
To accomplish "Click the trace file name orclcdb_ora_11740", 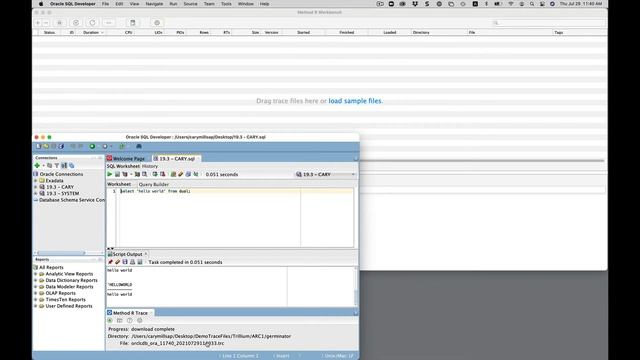I will (x=178, y=343).
